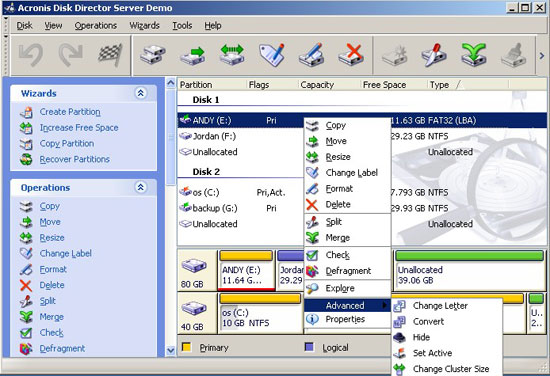Open the Tools menu
The height and width of the screenshot is (376, 550).
[182, 26]
